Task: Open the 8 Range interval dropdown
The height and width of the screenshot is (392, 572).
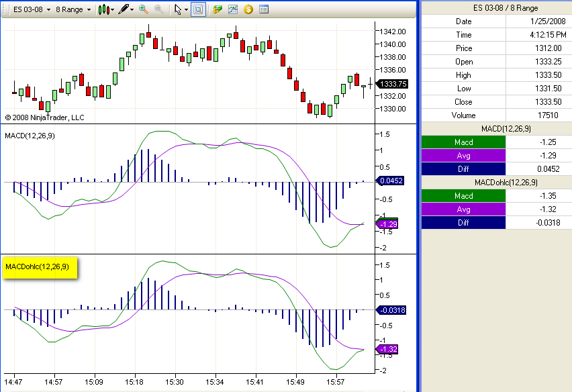Action: 73,9
